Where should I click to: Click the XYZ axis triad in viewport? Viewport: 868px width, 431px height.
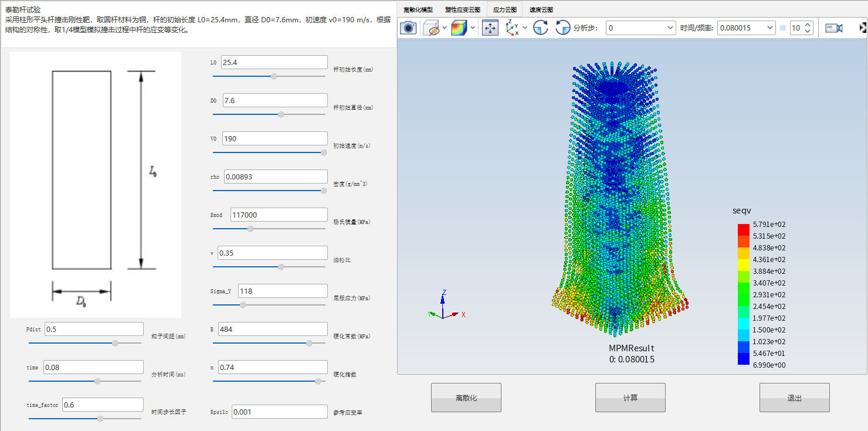coord(446,305)
